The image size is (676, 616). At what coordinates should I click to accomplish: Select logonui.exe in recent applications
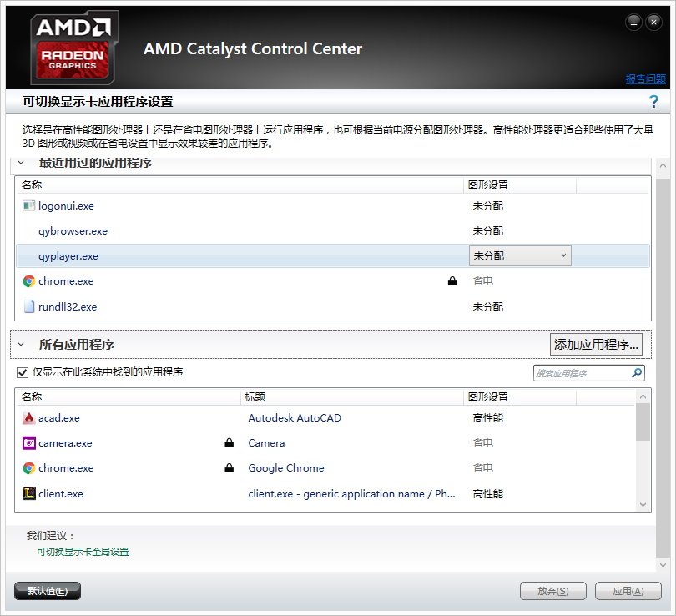(x=66, y=206)
